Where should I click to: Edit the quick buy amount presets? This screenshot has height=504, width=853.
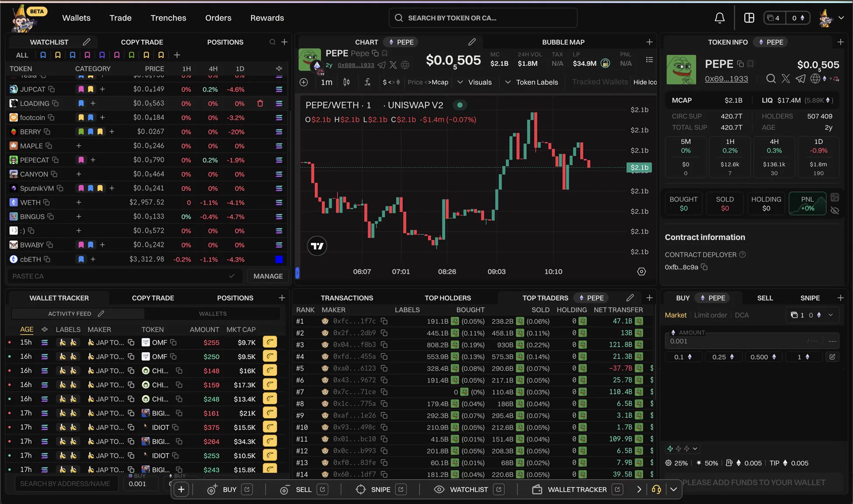[832, 357]
